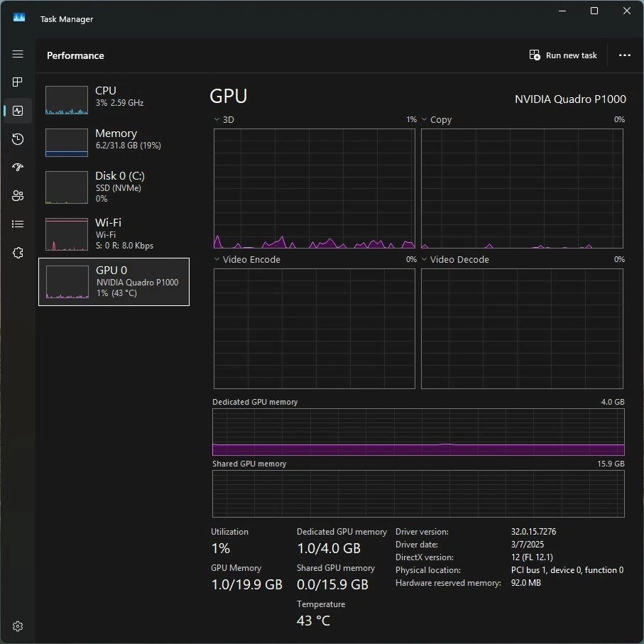Screen dimensions: 644x644
Task: Select the Performance page icon in sidebar
Action: 18,111
